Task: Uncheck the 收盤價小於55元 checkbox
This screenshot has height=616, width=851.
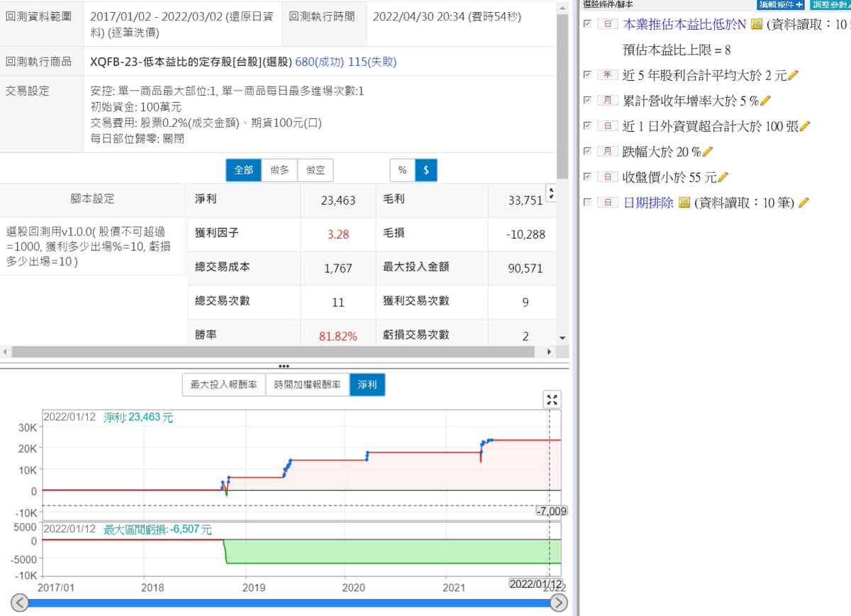Action: pyautogui.click(x=586, y=177)
